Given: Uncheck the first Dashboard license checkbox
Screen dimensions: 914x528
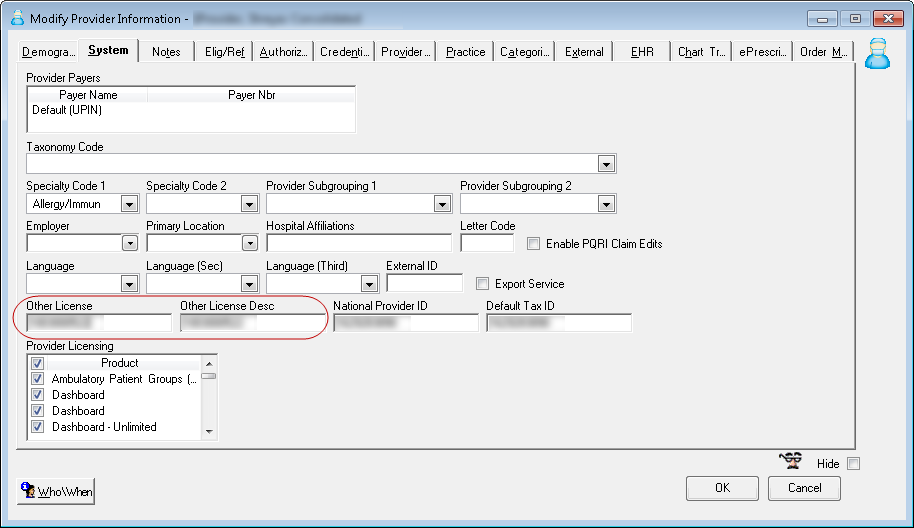Looking at the screenshot, I should tap(38, 395).
